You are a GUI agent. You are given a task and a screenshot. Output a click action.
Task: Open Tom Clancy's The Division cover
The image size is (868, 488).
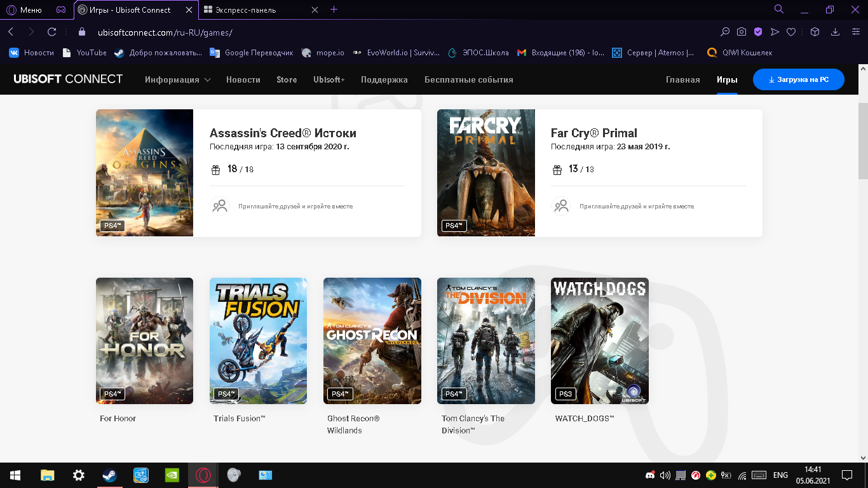[x=486, y=341]
